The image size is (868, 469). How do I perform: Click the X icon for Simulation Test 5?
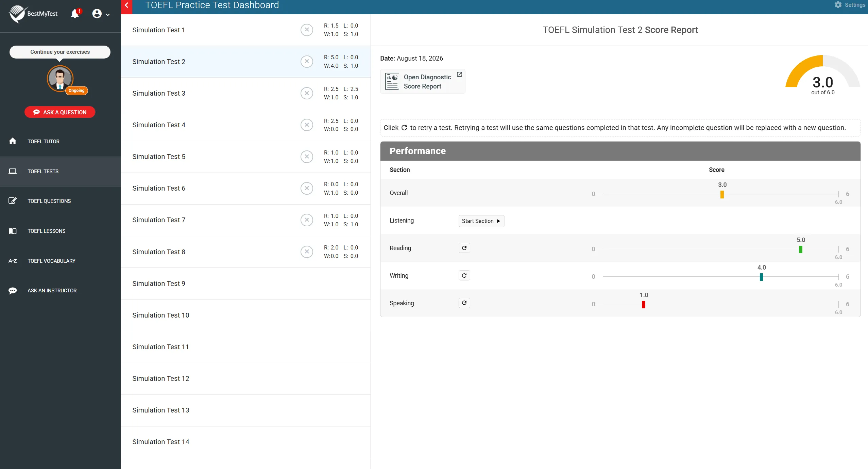coord(307,157)
